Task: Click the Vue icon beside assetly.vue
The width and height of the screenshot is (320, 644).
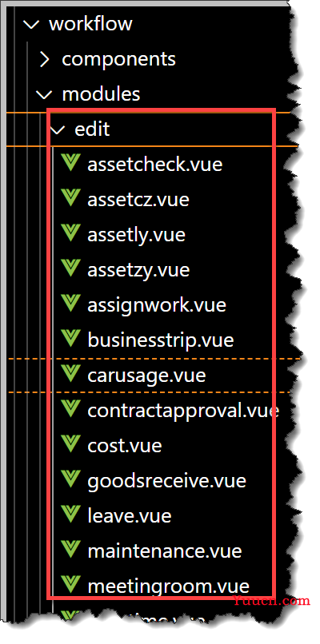Action: pos(70,233)
